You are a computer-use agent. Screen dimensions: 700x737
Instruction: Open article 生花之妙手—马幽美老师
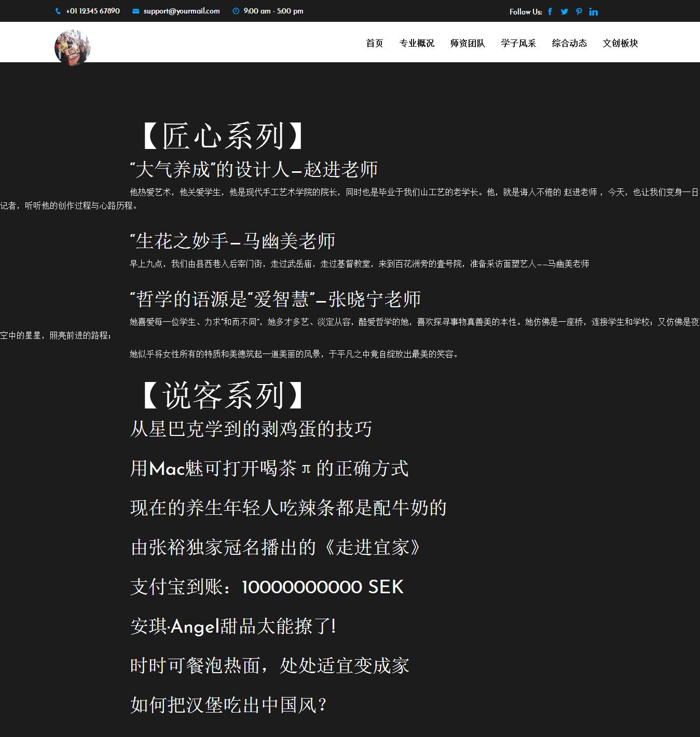pos(232,241)
